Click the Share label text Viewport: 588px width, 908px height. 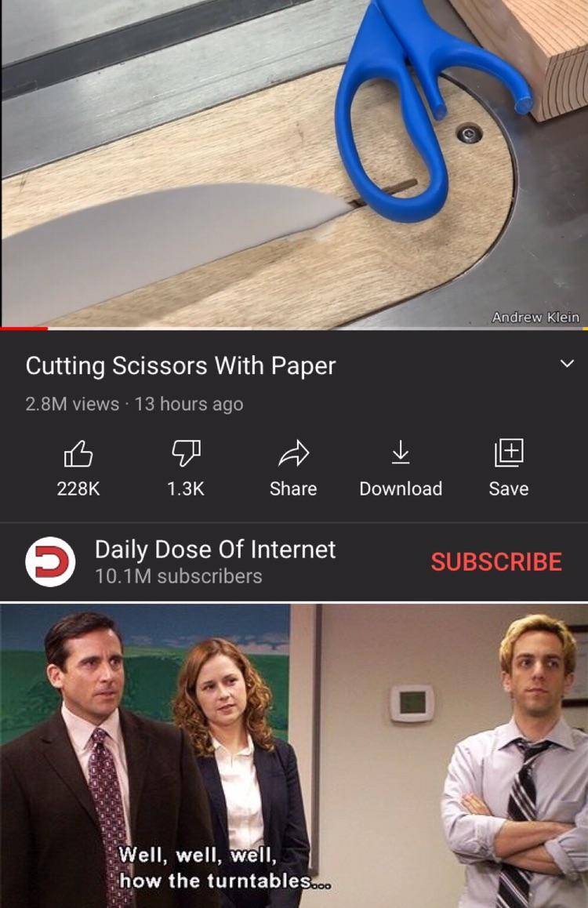click(x=293, y=489)
